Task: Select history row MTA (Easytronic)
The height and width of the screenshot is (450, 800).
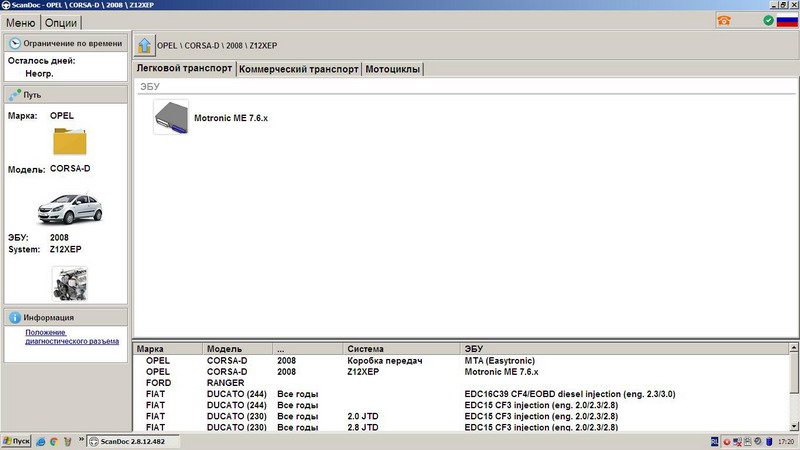Action: [461, 361]
